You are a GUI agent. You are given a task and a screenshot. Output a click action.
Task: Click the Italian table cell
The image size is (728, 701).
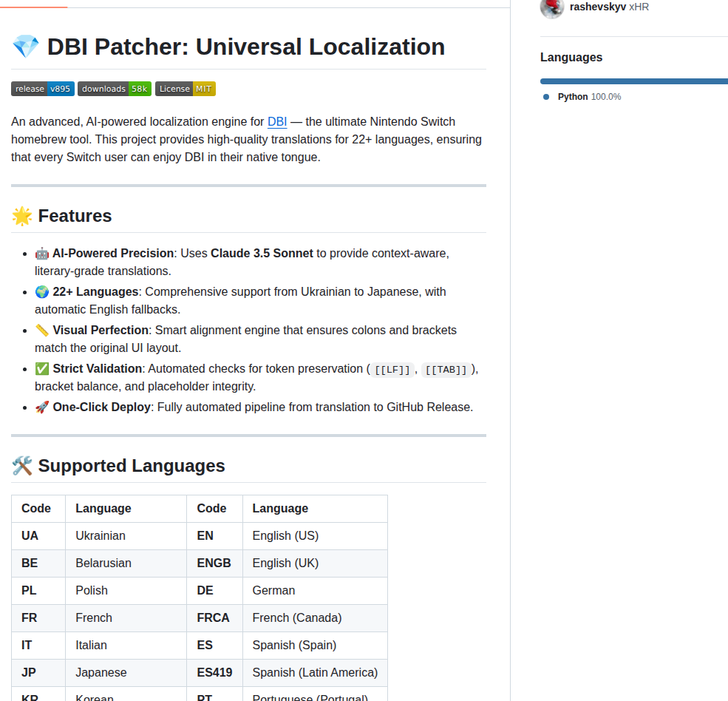click(126, 646)
